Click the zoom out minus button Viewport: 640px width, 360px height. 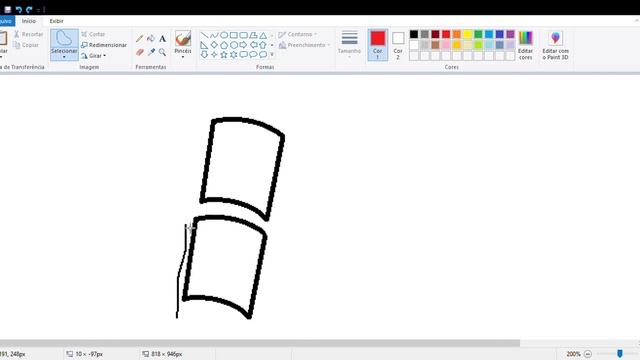[588, 354]
